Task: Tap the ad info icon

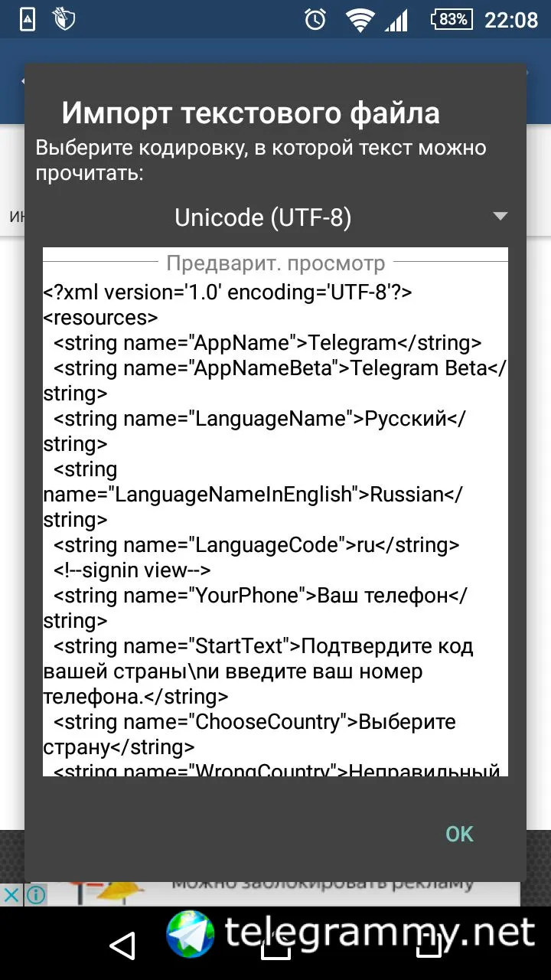Action: point(35,894)
